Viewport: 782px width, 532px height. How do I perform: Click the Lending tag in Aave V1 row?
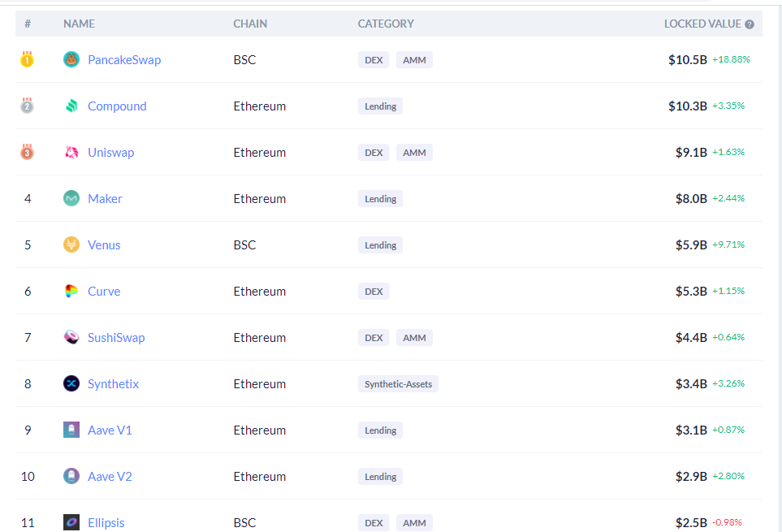(x=381, y=430)
